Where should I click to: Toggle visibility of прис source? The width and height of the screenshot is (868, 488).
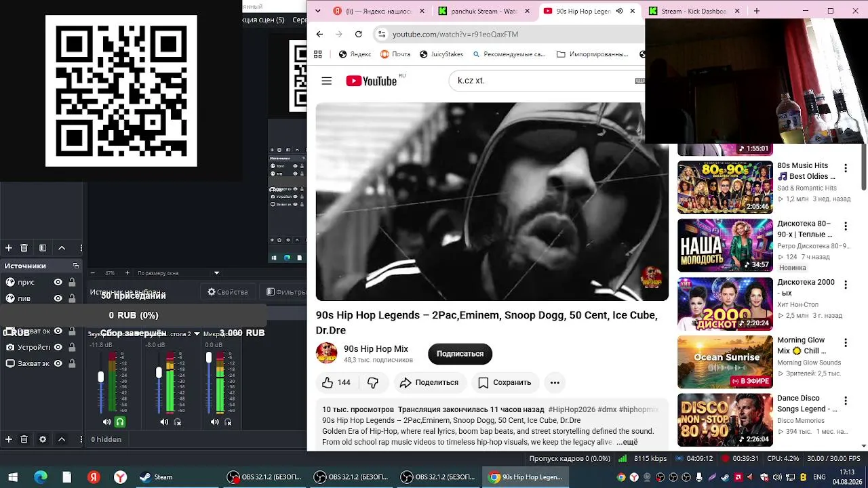58,282
